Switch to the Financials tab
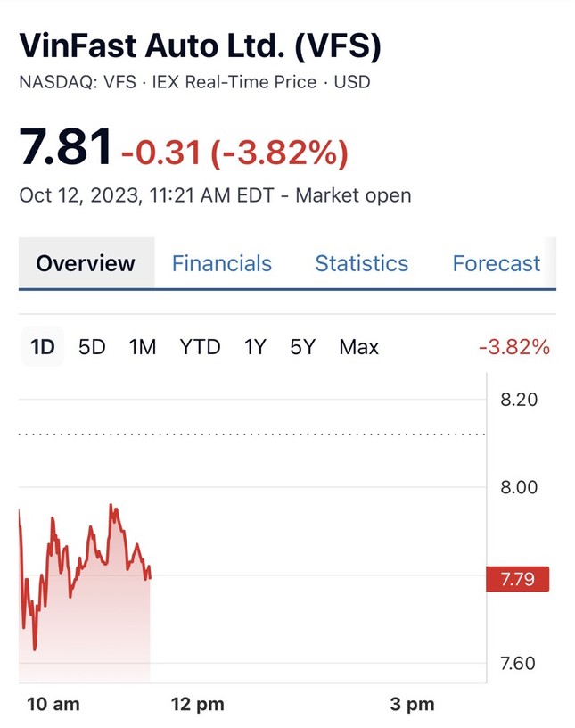 click(x=222, y=263)
